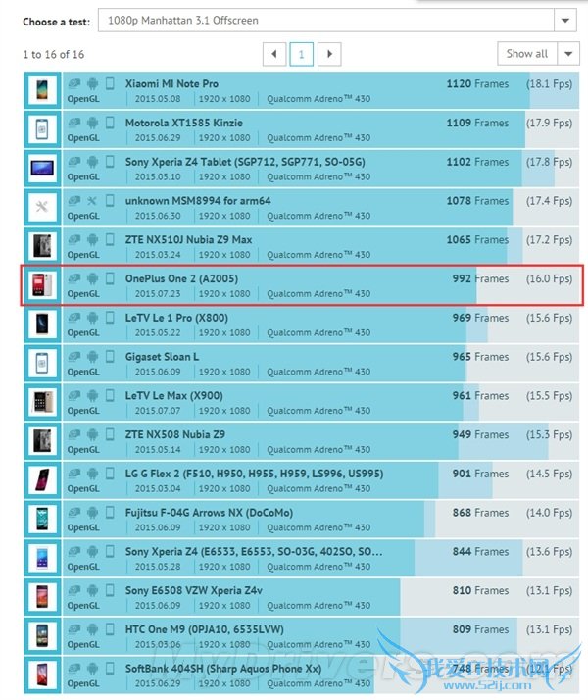Click the Android icon in Gigaset Sloan L row

(x=92, y=357)
